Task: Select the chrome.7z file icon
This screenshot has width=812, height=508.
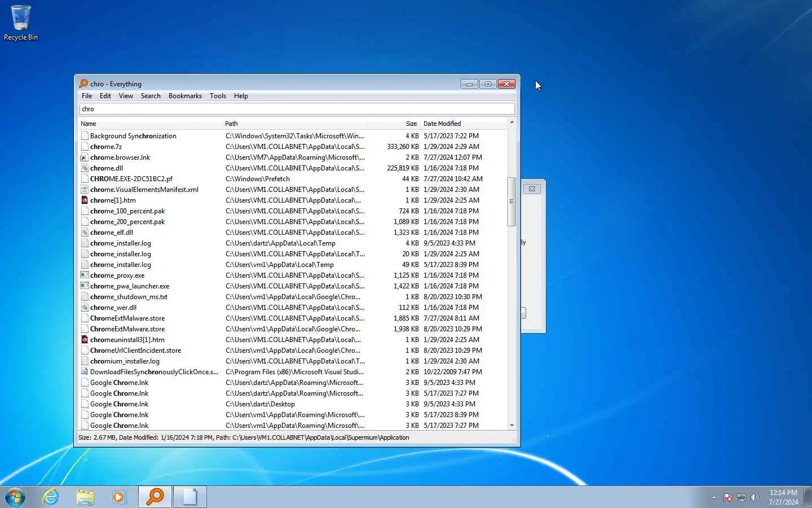Action: pos(85,147)
